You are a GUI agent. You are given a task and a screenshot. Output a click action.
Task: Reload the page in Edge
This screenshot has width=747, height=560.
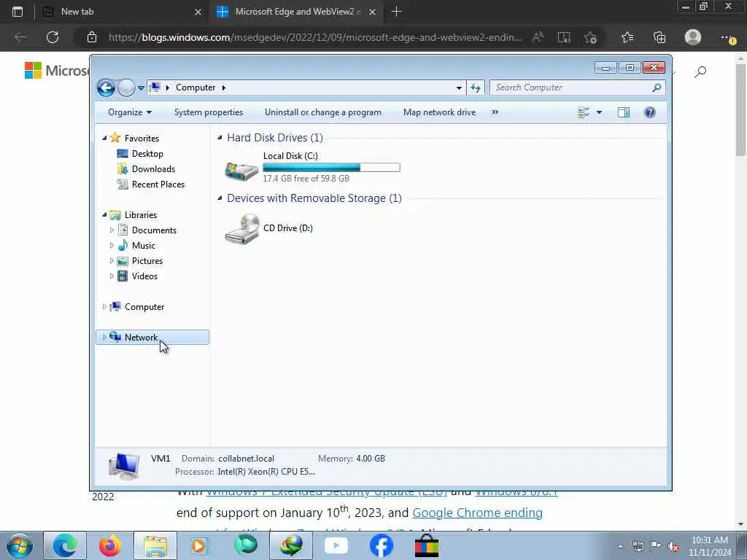[x=53, y=37]
